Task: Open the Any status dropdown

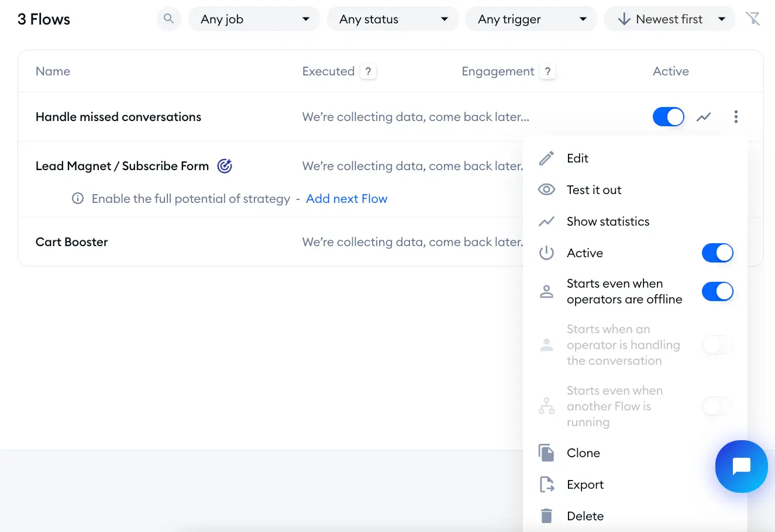Action: 393,19
